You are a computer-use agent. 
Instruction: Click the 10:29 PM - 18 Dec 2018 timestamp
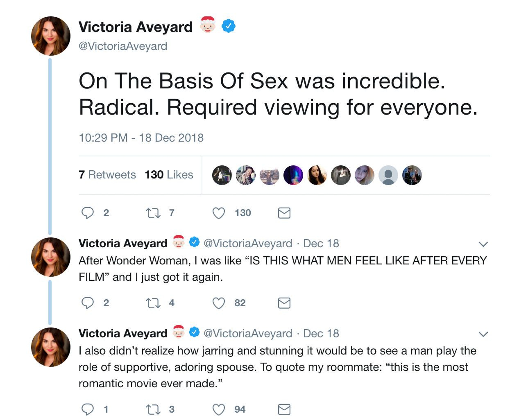(x=141, y=138)
